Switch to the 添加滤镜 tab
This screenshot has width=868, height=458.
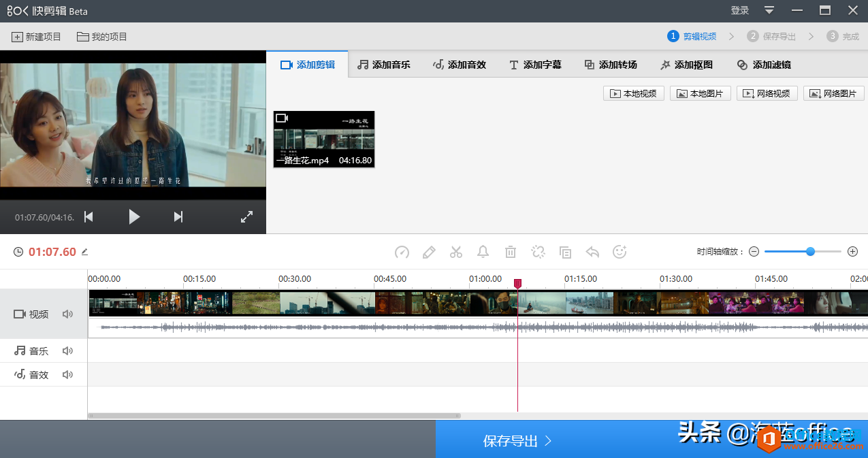[764, 65]
